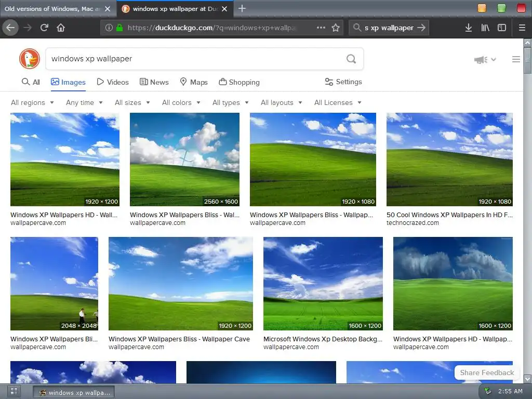Click the search bar magnifier icon in toolbar

click(x=357, y=28)
